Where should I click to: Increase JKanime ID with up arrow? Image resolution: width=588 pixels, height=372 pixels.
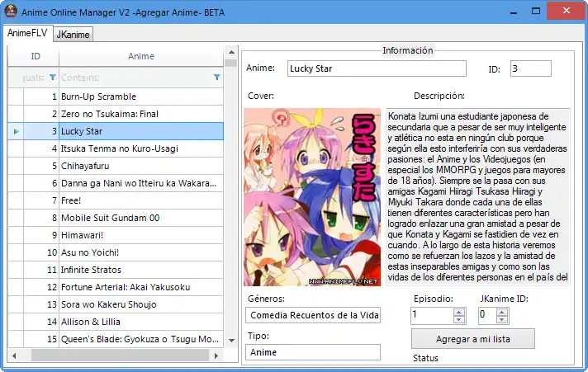(x=502, y=312)
